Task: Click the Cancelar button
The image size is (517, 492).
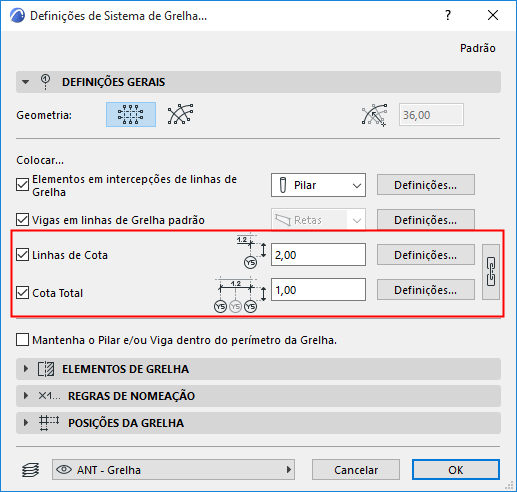Action: [356, 470]
